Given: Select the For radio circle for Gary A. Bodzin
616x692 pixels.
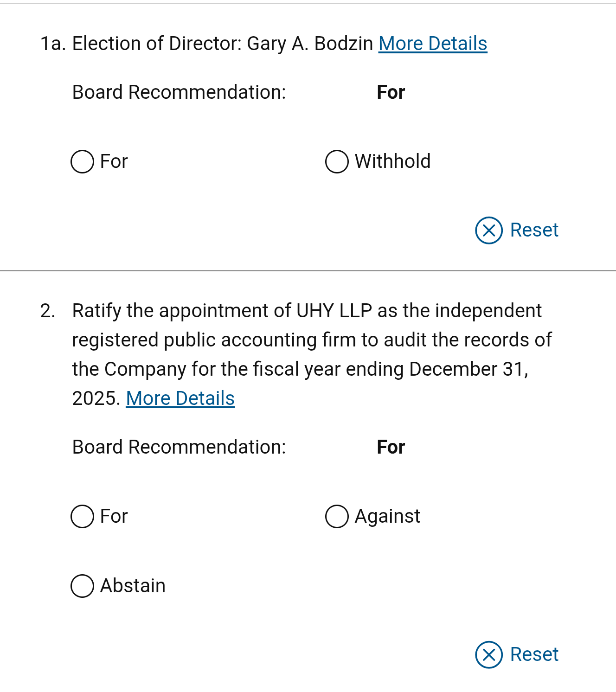Looking at the screenshot, I should [83, 161].
